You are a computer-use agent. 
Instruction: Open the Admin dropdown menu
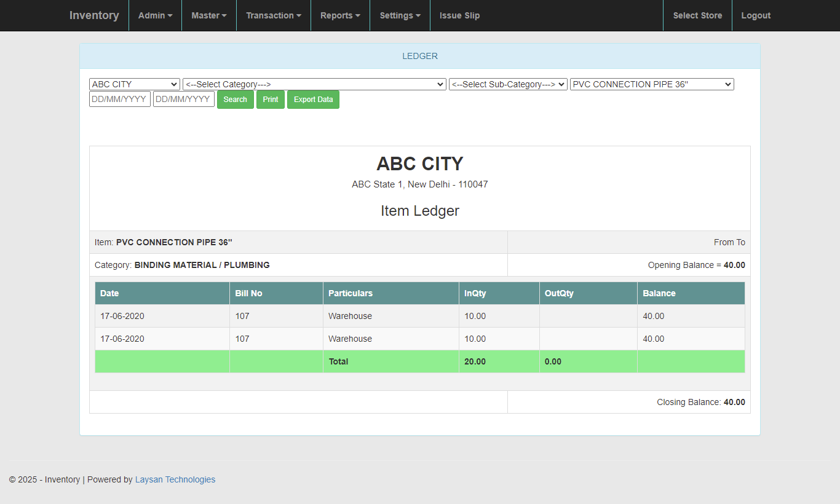coord(155,15)
